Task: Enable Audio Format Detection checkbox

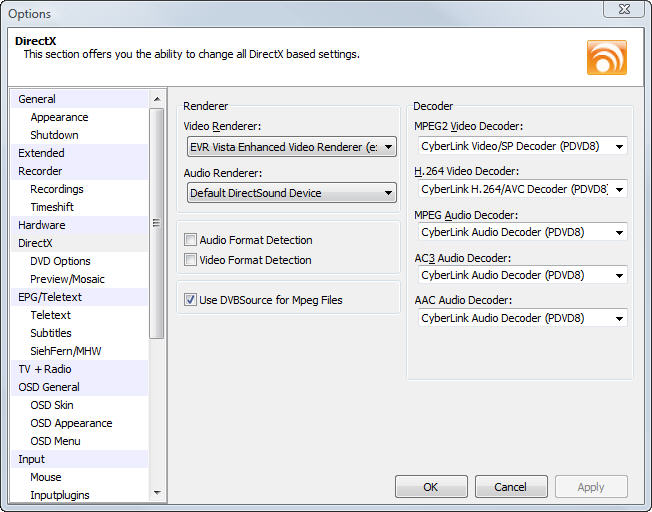Action: coord(190,240)
